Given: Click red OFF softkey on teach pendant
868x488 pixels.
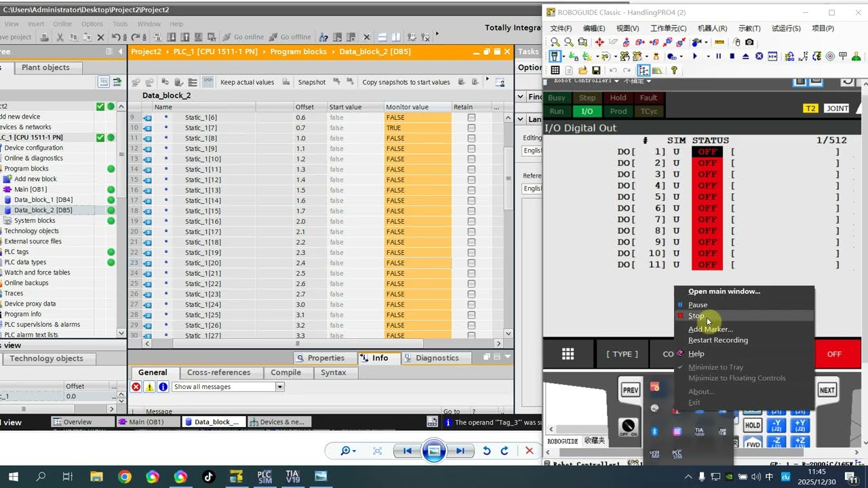Looking at the screenshot, I should (x=834, y=354).
